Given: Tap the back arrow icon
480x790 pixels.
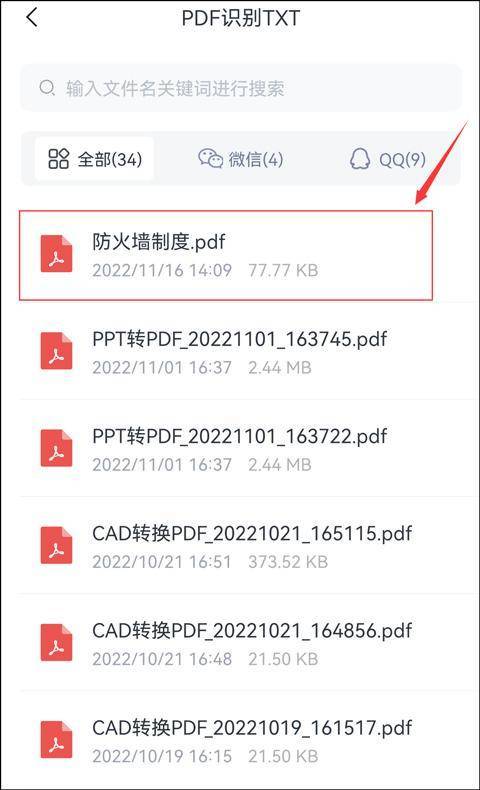Looking at the screenshot, I should tap(32, 18).
